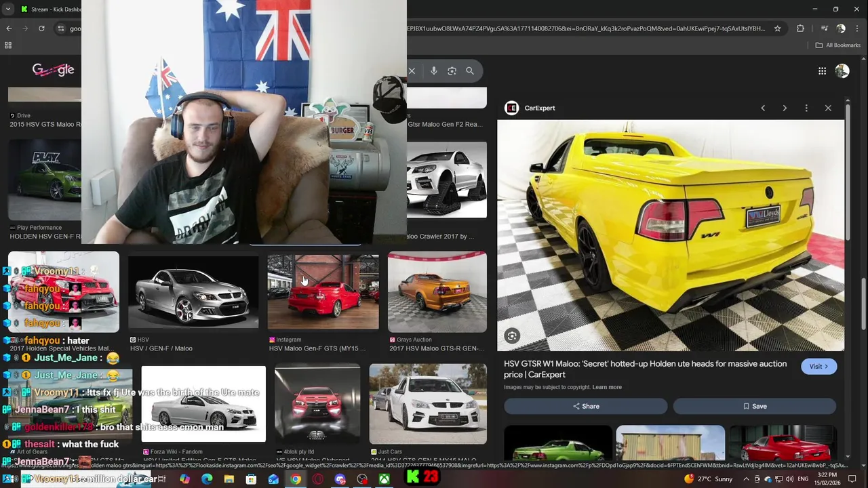Go to the Google logo homepage

click(x=53, y=70)
